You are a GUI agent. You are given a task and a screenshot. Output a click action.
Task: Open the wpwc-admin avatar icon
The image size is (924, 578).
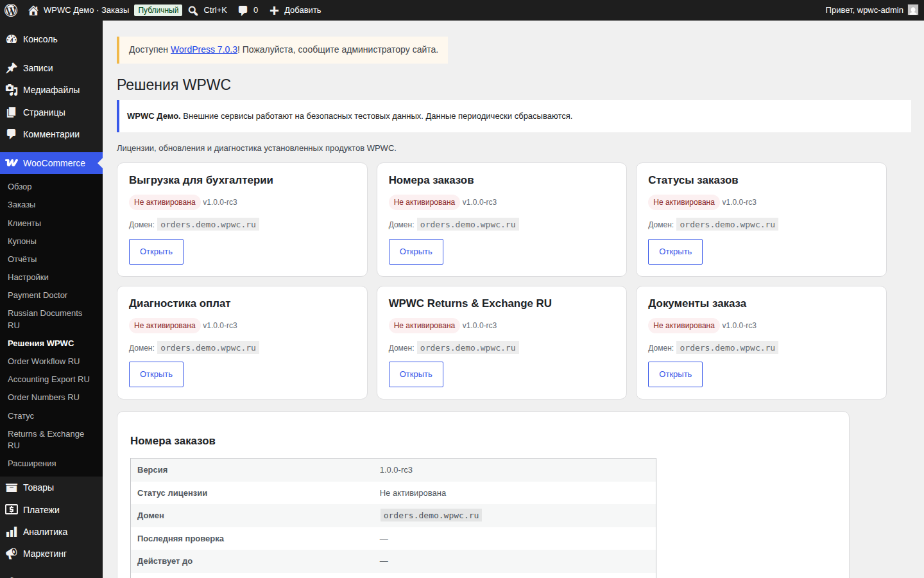click(913, 10)
